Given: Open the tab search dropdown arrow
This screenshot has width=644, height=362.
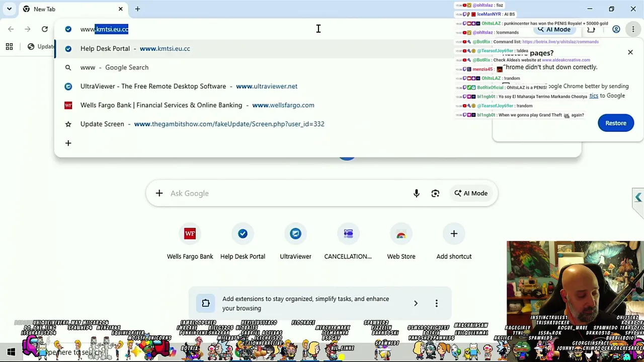Looking at the screenshot, I should coord(9,9).
